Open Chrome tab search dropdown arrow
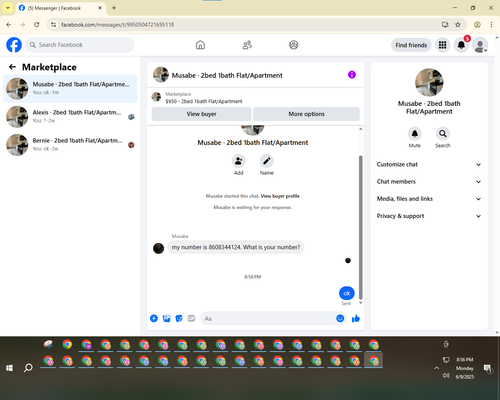This screenshot has width=500, height=400. coord(8,8)
